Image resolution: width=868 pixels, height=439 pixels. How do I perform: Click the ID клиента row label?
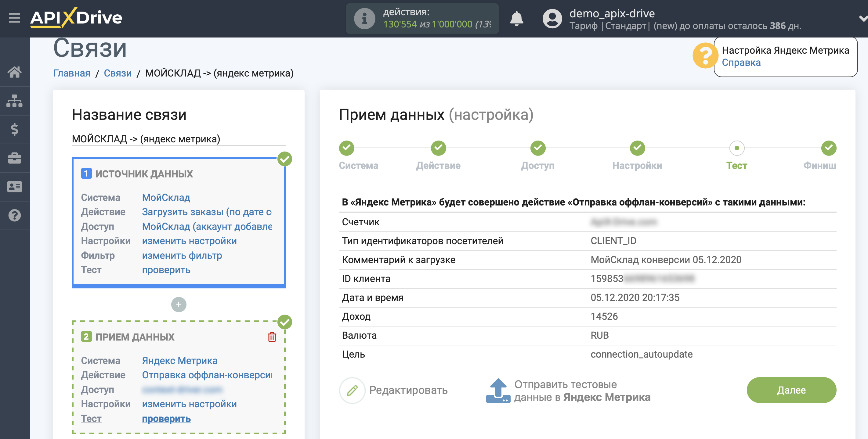(366, 279)
